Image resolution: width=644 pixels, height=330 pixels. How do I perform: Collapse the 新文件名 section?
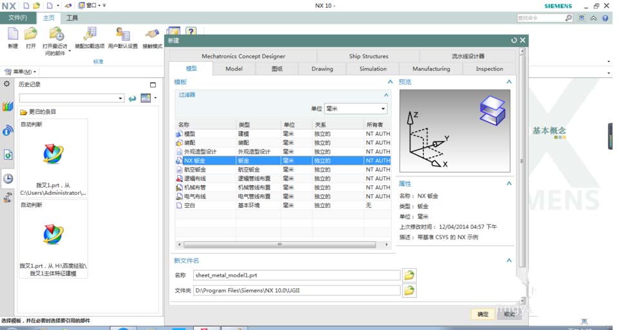[509, 261]
